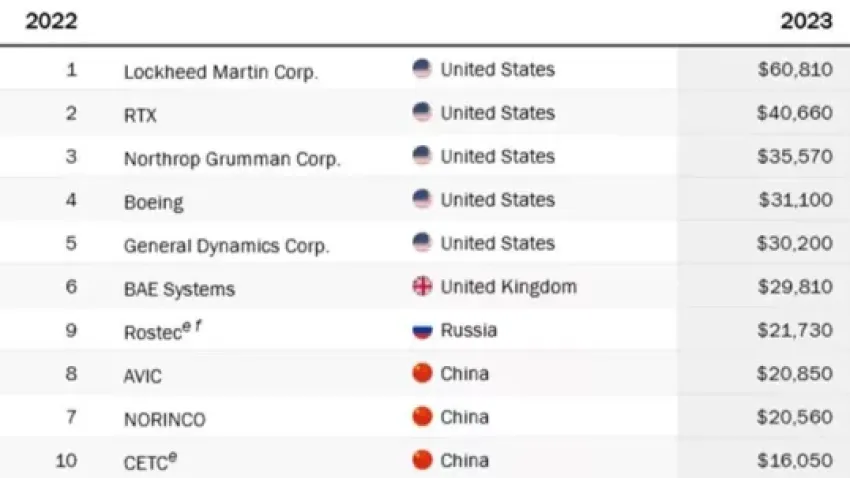
Task: Click the Northrop Grumman Corp. company name
Action: coord(232,159)
